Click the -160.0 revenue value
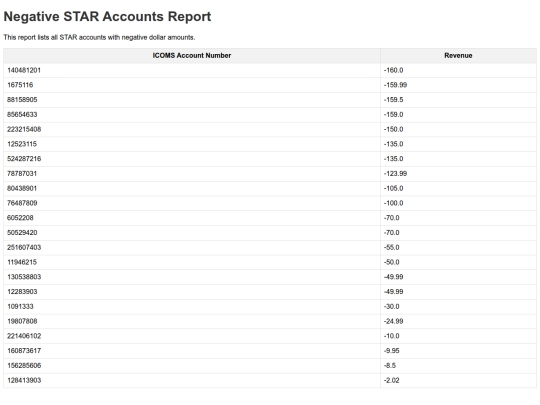 [393, 70]
